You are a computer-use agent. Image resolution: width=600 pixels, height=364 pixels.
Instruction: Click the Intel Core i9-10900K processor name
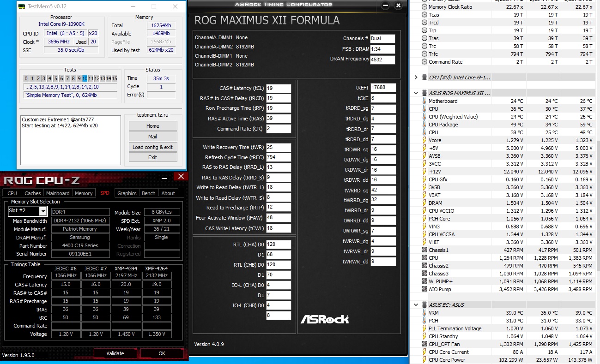(x=61, y=24)
